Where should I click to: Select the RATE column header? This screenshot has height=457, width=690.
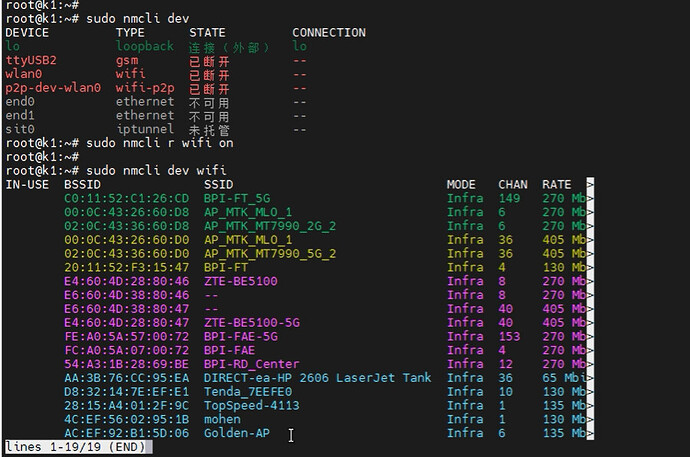click(x=557, y=185)
